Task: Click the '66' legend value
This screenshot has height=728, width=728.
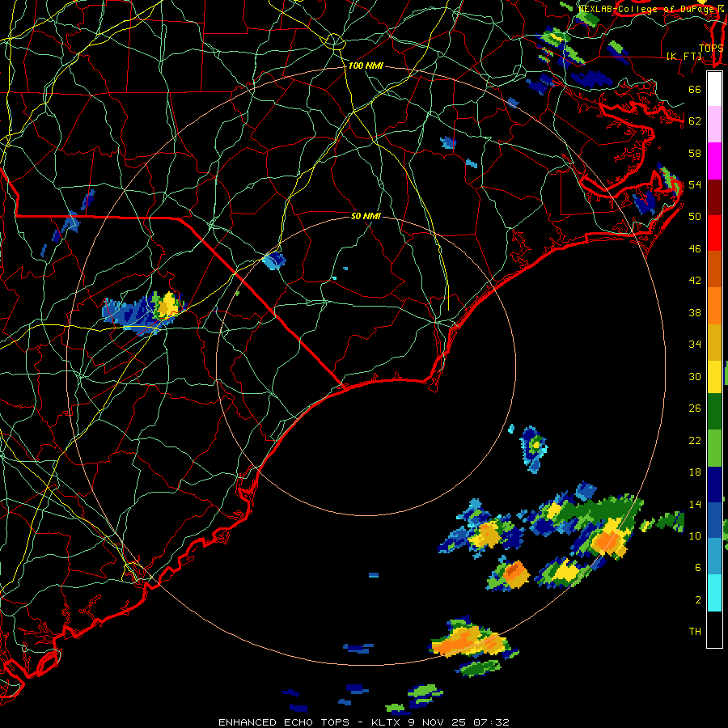Action: coord(695,89)
